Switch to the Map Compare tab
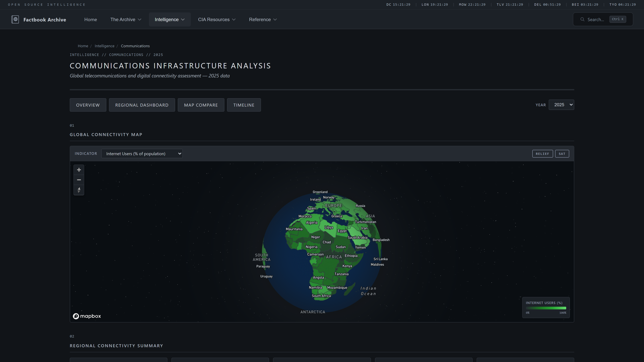Image resolution: width=644 pixels, height=362 pixels. click(x=201, y=105)
